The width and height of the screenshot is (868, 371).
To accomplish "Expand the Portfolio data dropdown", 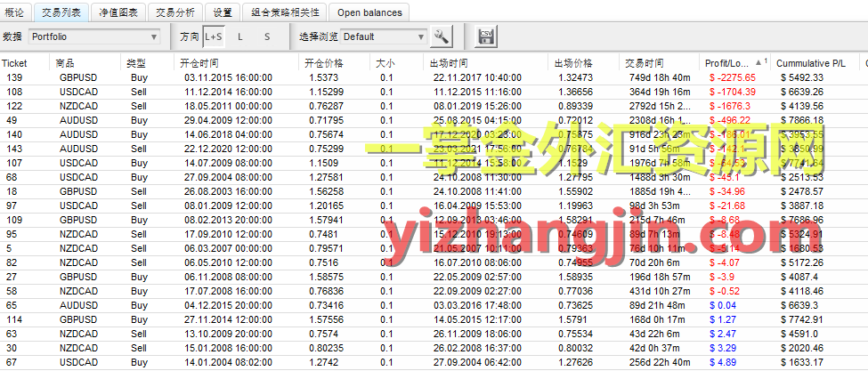I will coord(94,36).
